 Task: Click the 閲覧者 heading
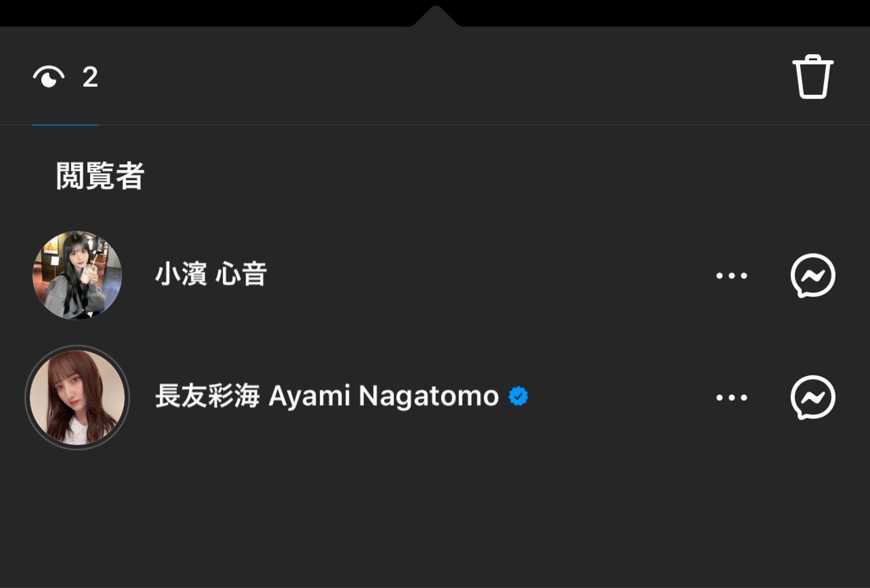pos(100,176)
